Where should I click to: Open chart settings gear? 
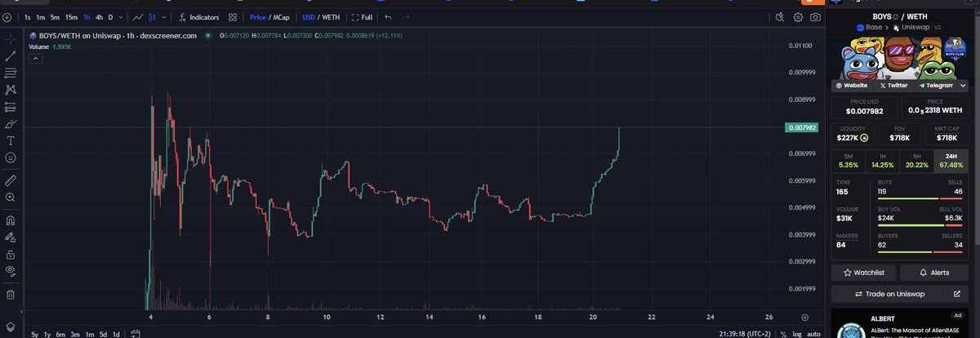coord(797,16)
